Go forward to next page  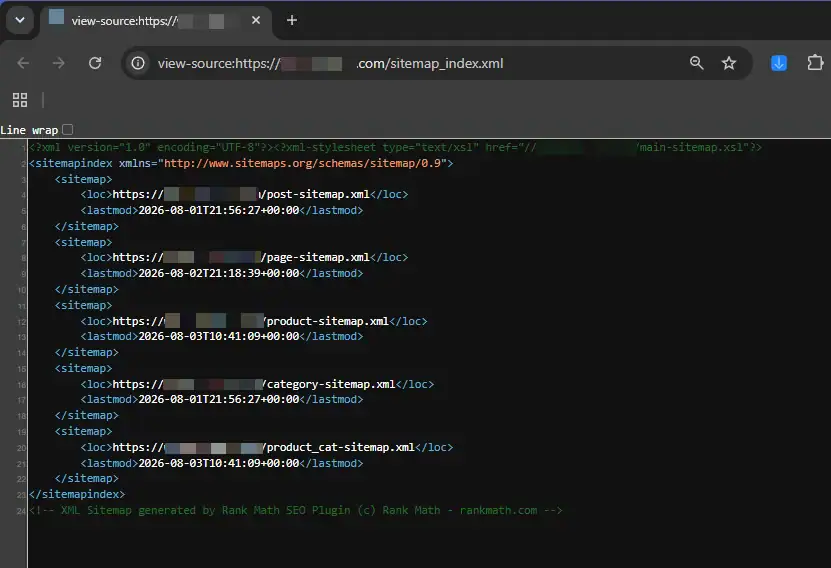59,64
